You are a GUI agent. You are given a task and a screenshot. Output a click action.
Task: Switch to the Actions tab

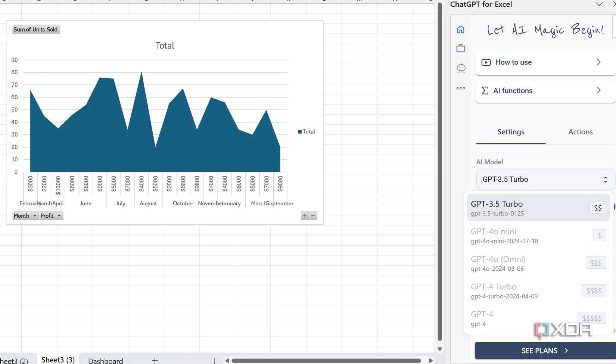click(580, 132)
